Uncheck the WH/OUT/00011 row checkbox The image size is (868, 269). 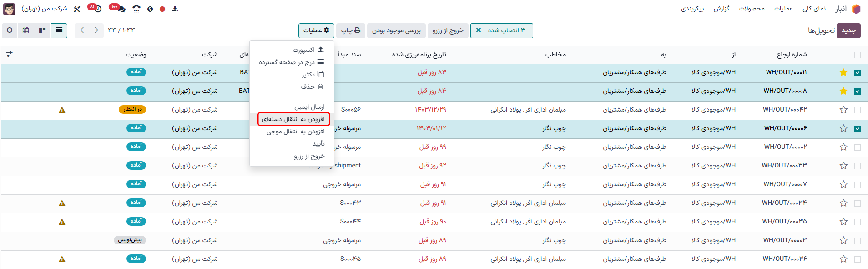coord(858,73)
